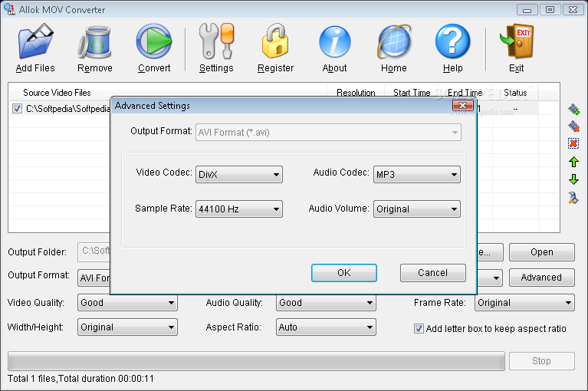Open the Frame Rate dropdown
This screenshot has height=391, width=588.
(524, 303)
